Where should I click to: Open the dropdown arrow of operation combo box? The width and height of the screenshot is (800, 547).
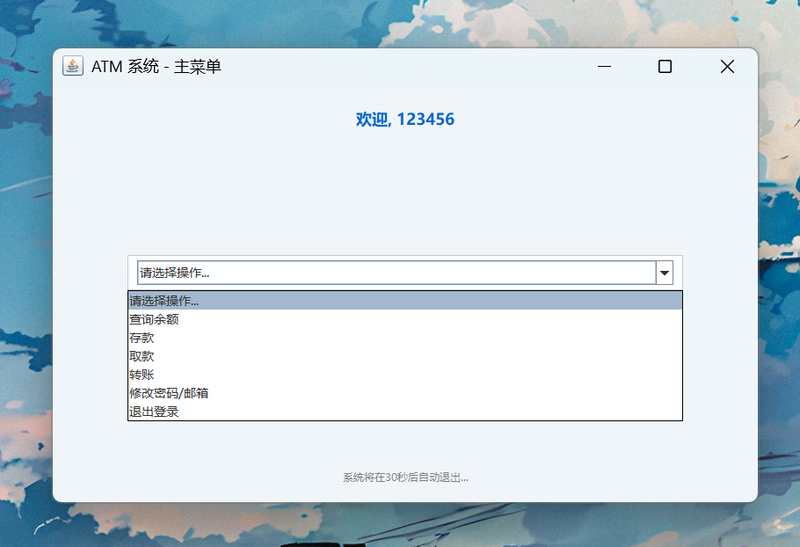coord(664,272)
